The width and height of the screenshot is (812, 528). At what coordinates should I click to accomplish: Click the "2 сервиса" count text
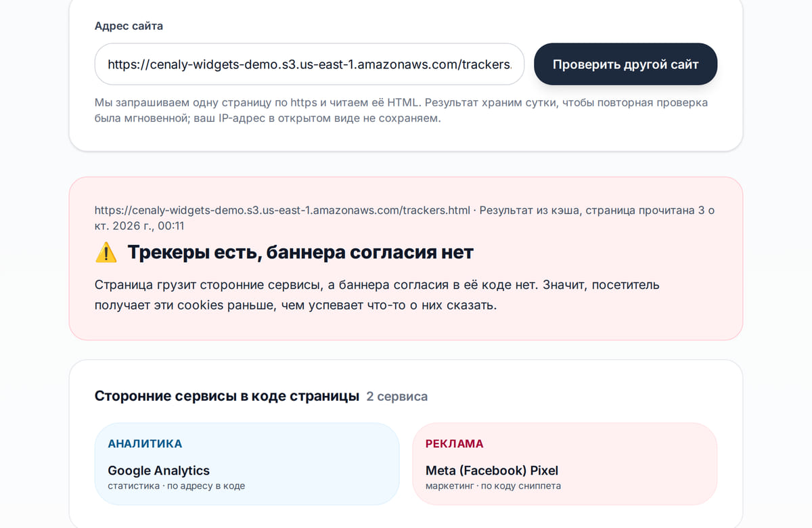(397, 397)
